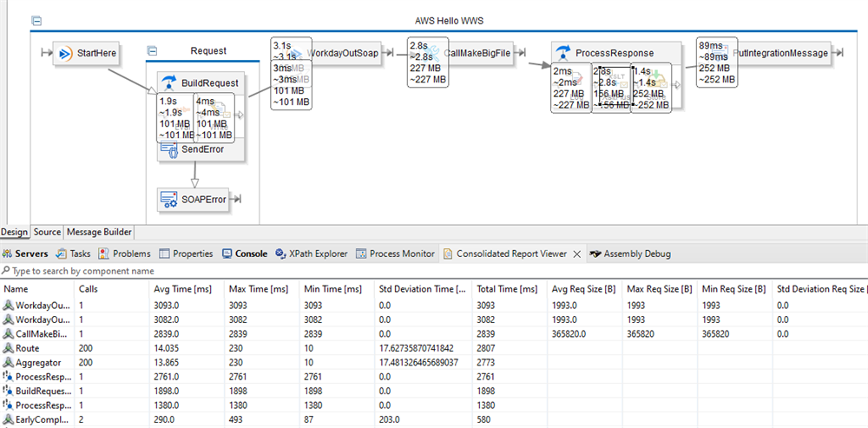
Task: Select the ProcessResp... row with 1380.0
Action: tap(434, 405)
